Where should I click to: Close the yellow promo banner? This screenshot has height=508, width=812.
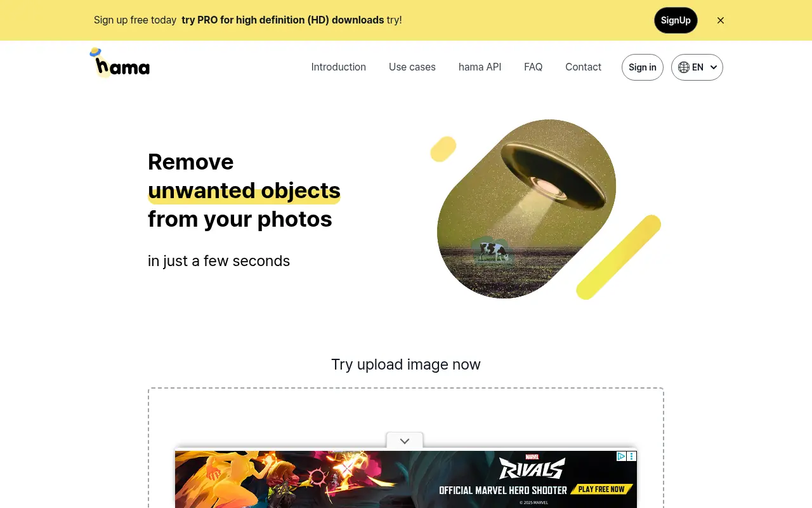point(721,20)
